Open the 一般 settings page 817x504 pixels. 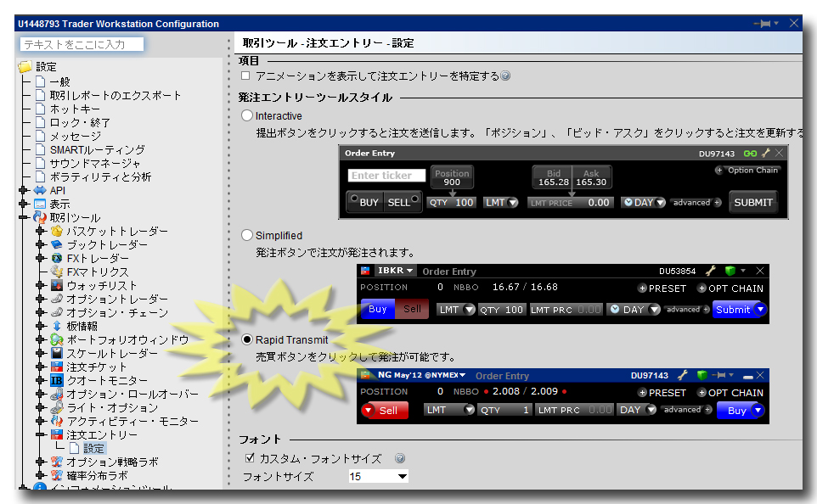60,81
